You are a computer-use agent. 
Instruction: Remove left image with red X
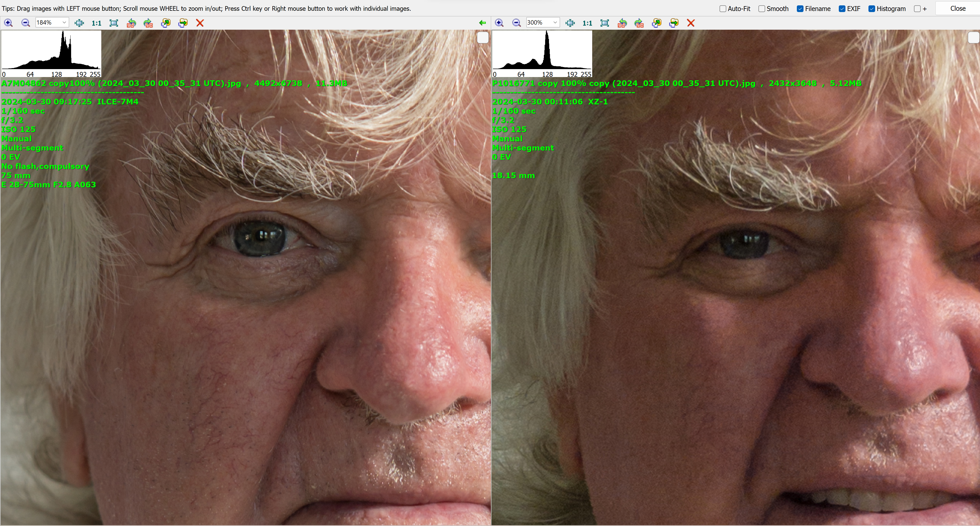pyautogui.click(x=200, y=23)
